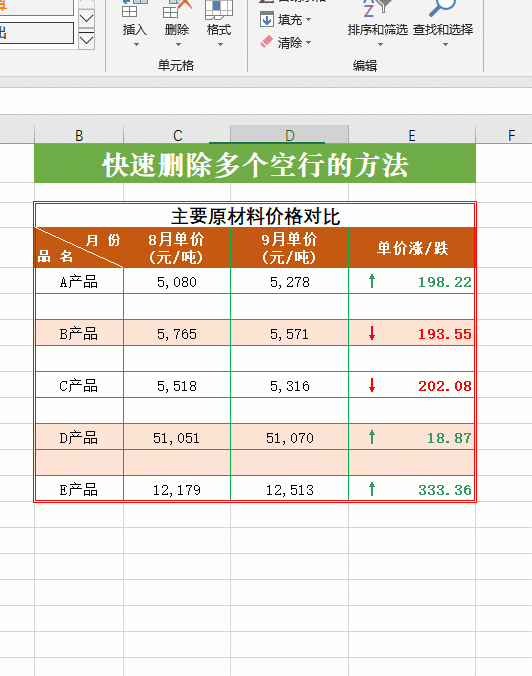This screenshot has width=532, height=676.
Task: Click the green value 198.22
Action: (x=444, y=282)
